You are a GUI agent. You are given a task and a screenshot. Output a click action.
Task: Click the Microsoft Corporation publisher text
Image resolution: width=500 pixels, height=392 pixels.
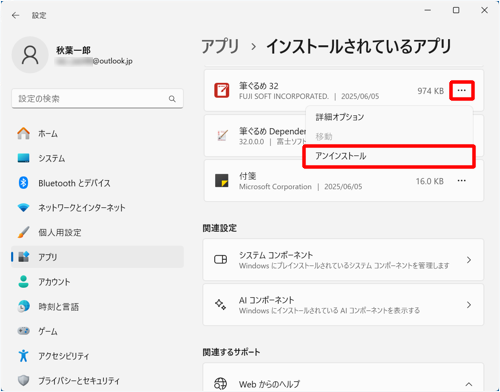point(275,187)
